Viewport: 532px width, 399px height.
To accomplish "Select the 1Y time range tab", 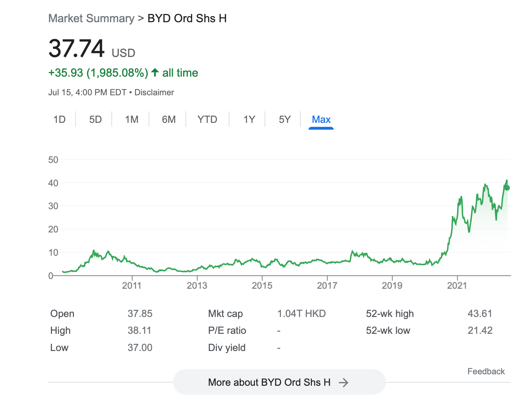I will coord(249,119).
